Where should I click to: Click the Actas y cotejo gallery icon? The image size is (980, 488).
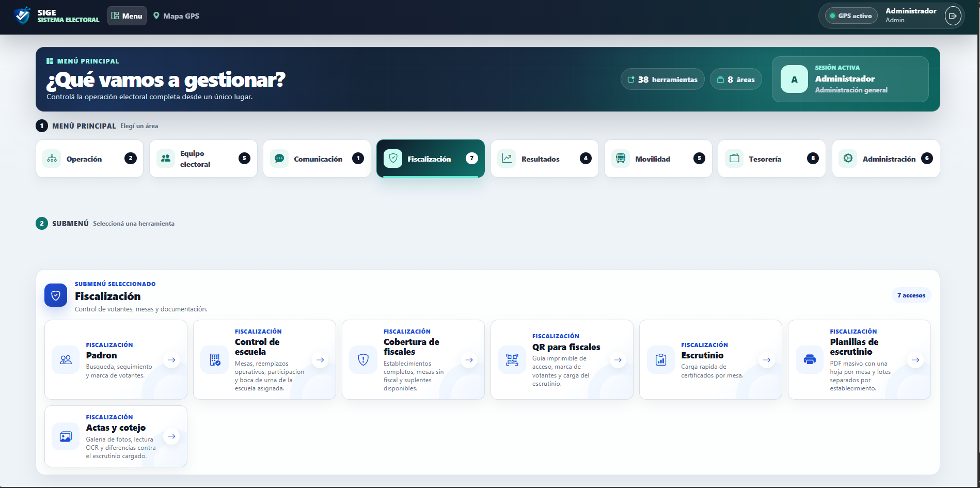[x=66, y=436]
